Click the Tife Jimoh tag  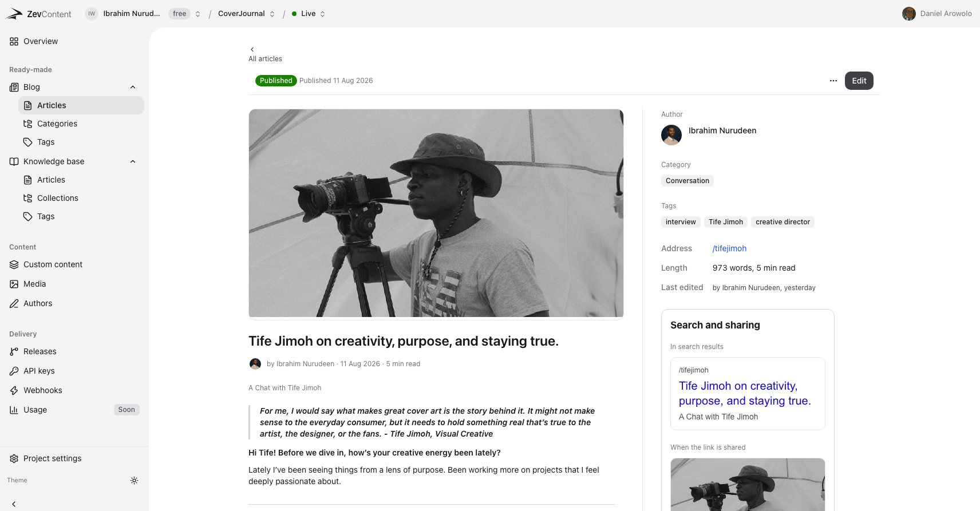pyautogui.click(x=726, y=222)
